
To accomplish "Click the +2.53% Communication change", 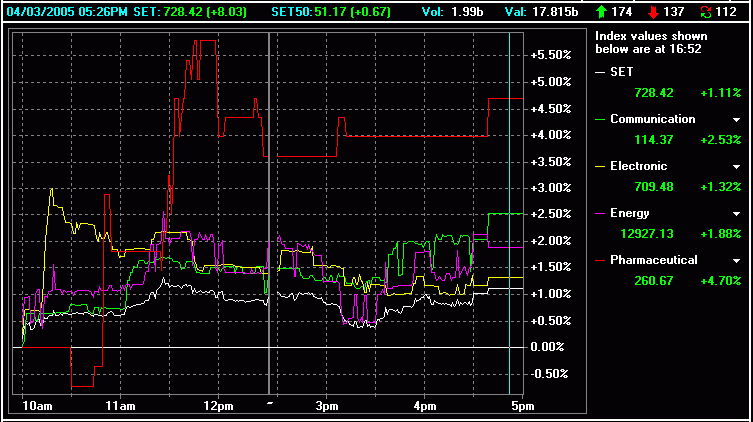I will click(x=721, y=140).
